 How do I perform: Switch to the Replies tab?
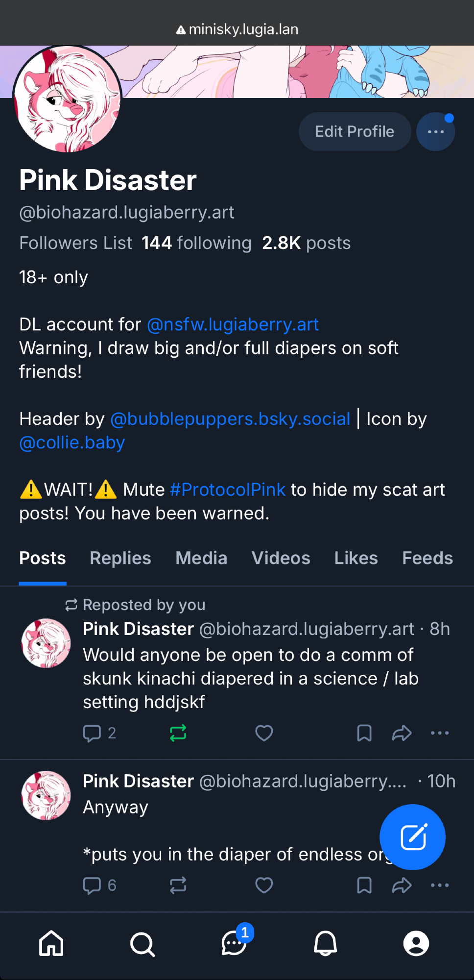click(x=120, y=558)
